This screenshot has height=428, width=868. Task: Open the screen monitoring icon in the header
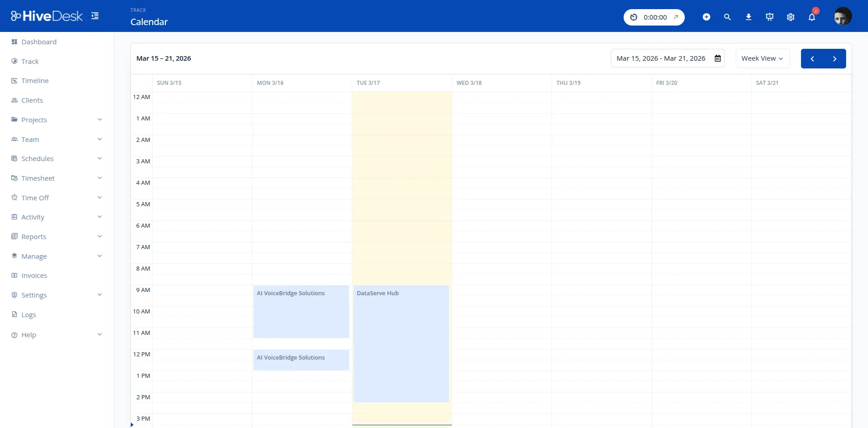tap(770, 17)
